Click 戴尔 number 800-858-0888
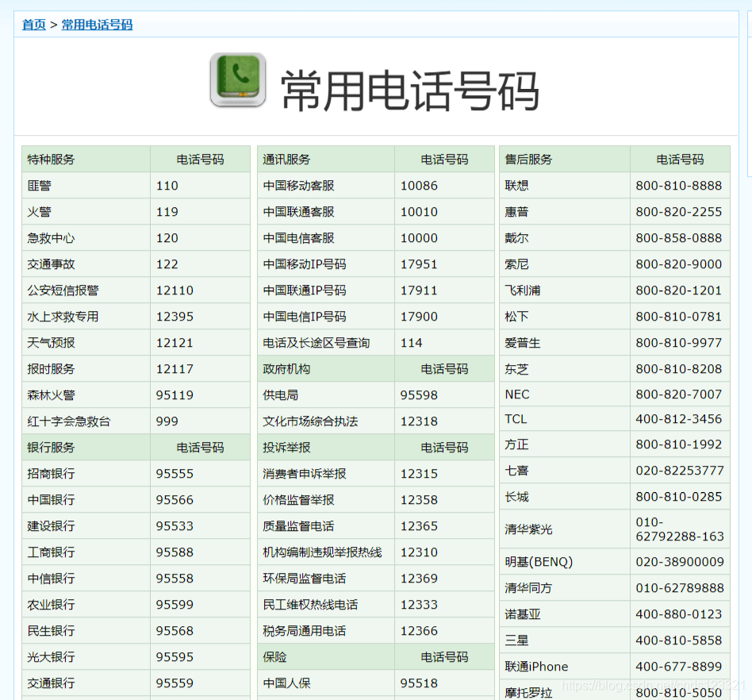Viewport: 752px width, 700px height. [x=678, y=238]
